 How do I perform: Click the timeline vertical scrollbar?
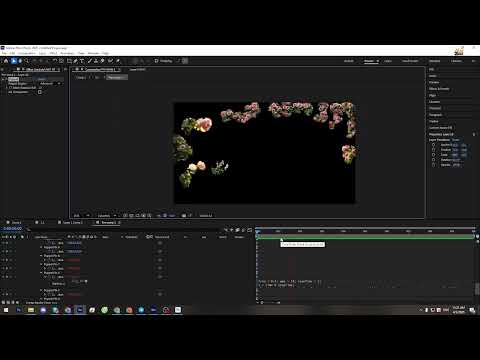click(477, 288)
